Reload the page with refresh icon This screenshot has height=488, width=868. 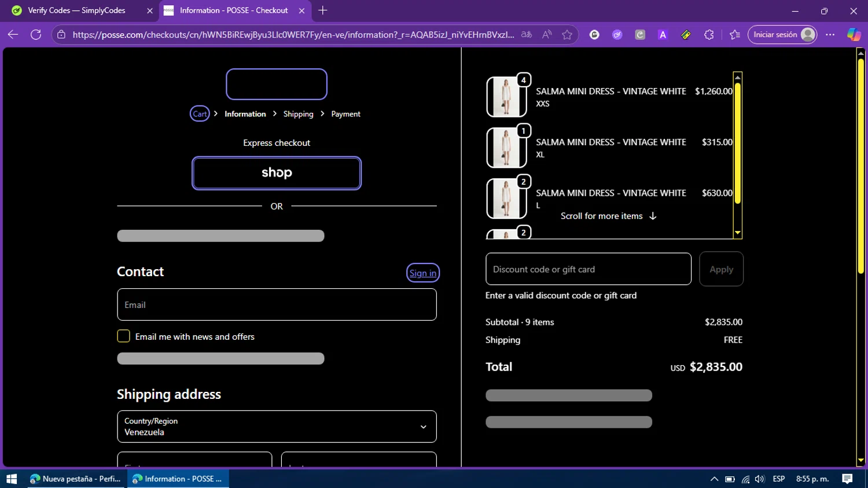pos(36,35)
